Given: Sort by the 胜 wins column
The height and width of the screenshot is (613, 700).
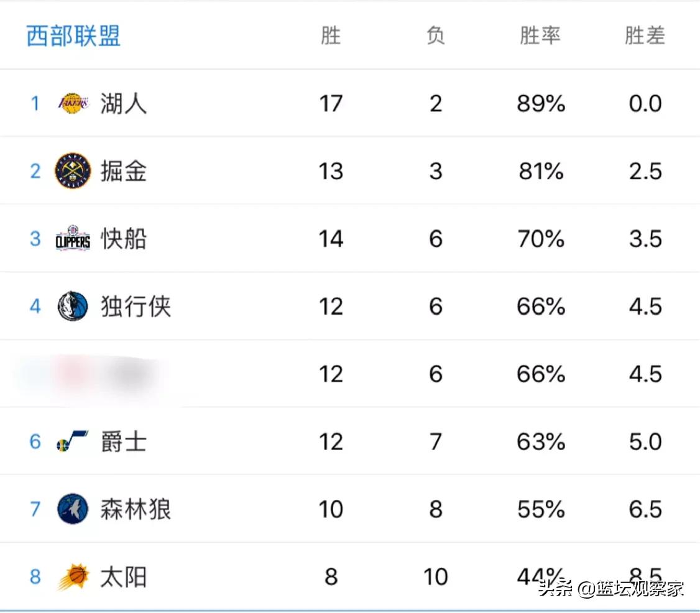Looking at the screenshot, I should tap(331, 36).
